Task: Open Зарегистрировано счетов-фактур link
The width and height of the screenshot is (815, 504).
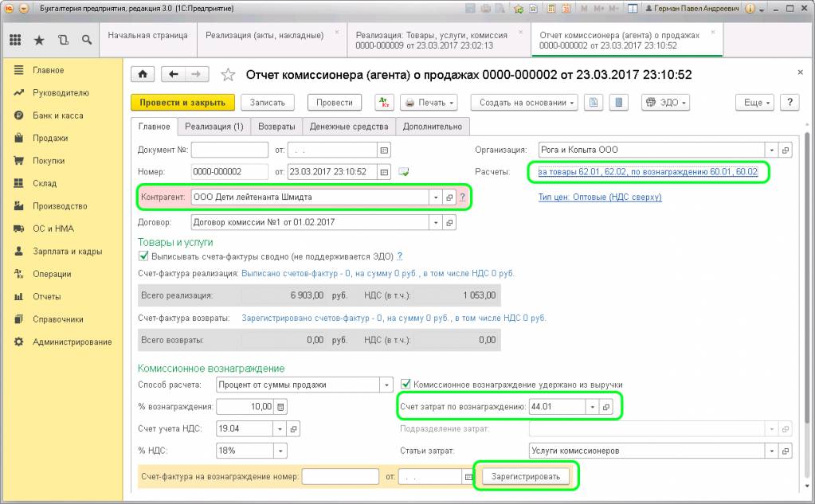Action: coord(394,318)
